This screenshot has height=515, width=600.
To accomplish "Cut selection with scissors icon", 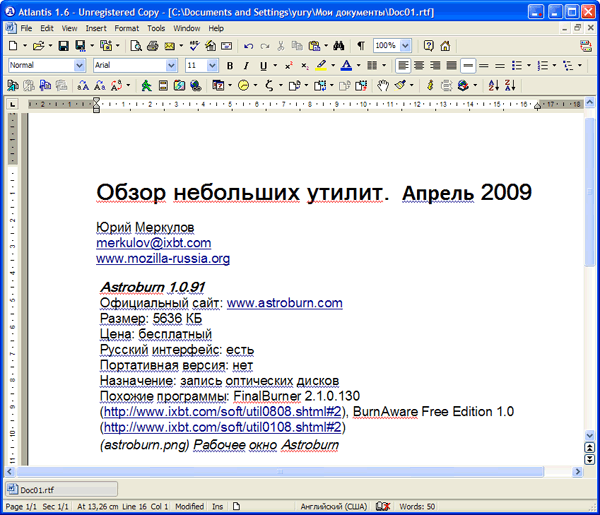I will tap(281, 46).
